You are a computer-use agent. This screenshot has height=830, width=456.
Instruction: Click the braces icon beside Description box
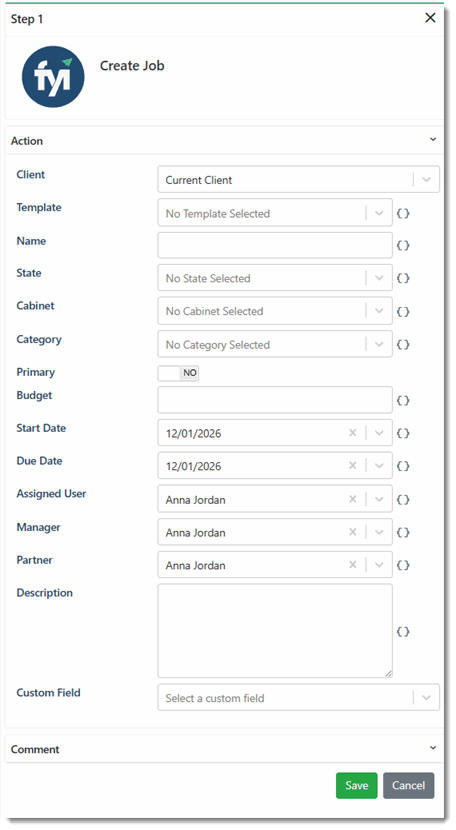[x=403, y=631]
